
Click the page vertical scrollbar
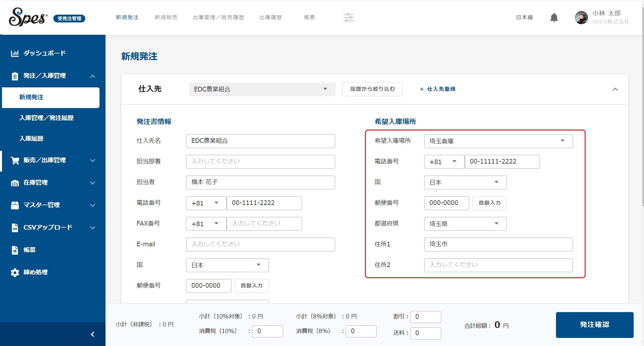pyautogui.click(x=643, y=106)
